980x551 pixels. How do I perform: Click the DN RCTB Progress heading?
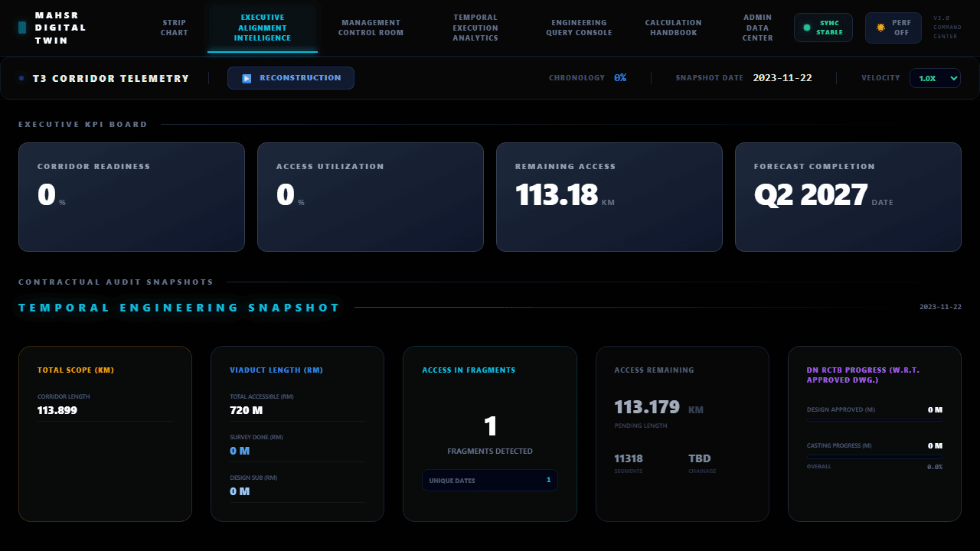(x=863, y=375)
